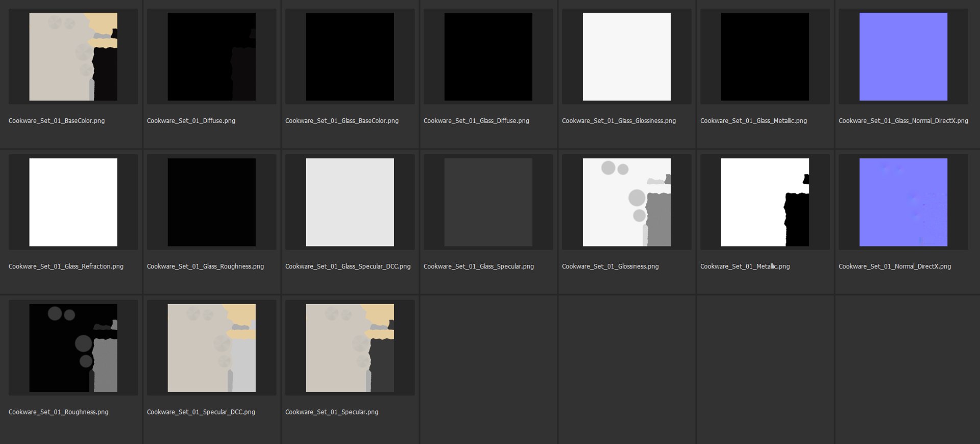Click the Cookware_Set_01_Glass_BaseColor.png thumbnail
The height and width of the screenshot is (444, 980).
[x=350, y=57]
